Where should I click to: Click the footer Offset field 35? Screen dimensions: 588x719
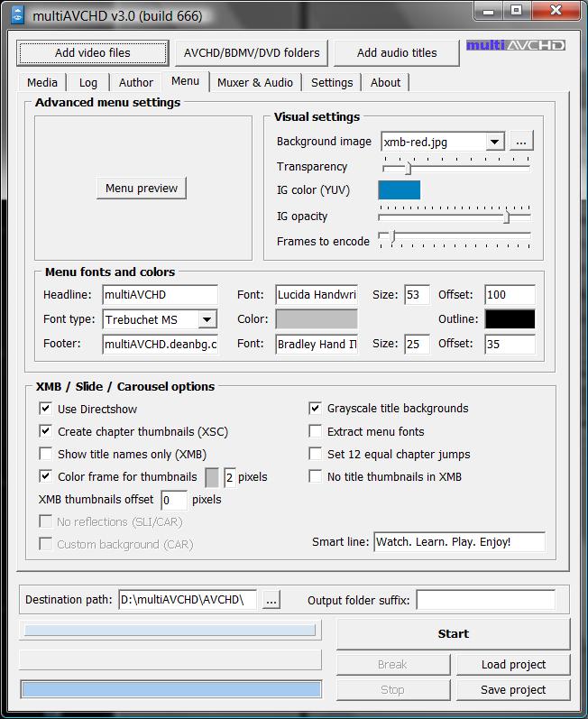tap(510, 344)
